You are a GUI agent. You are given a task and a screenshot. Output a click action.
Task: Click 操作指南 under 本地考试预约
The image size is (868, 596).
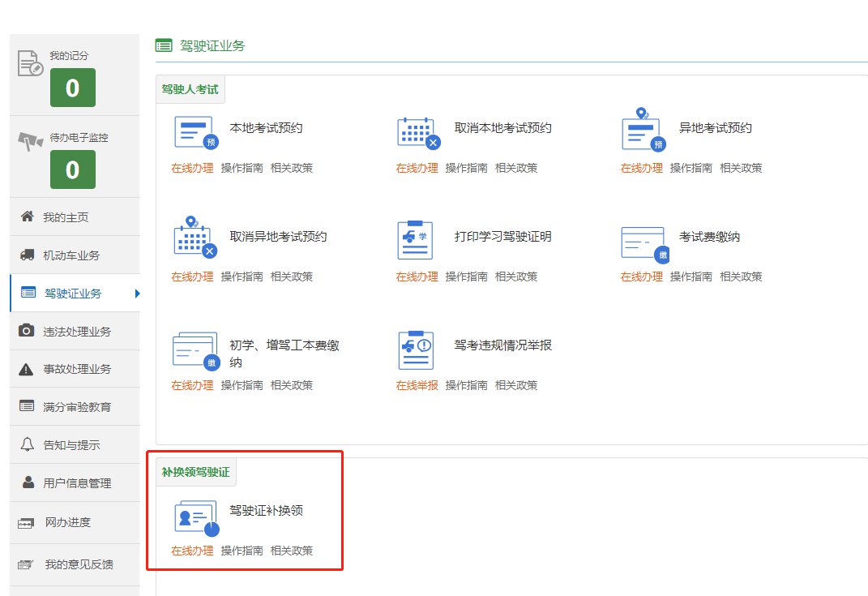click(242, 168)
